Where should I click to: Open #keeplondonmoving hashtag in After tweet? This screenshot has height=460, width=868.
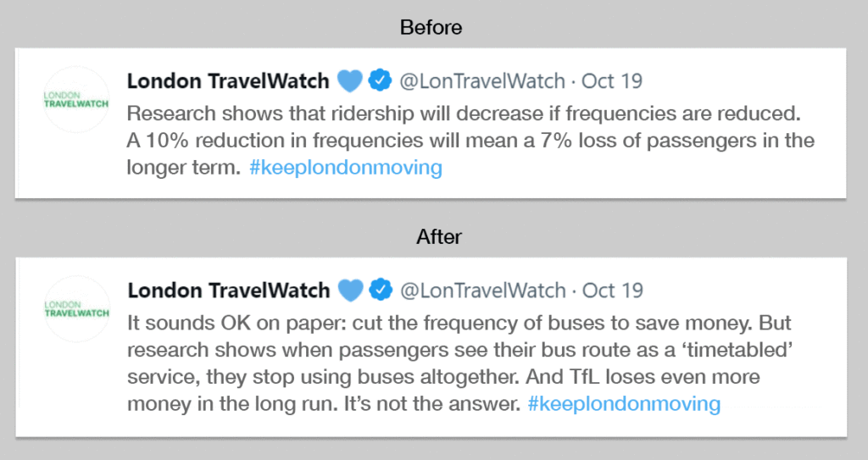[x=624, y=403]
